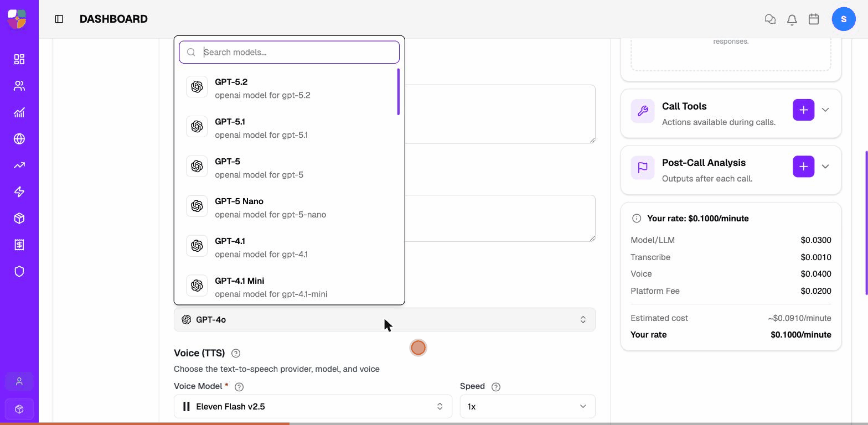Click the Voice (TTS) heading
The height and width of the screenshot is (425, 868).
199,353
